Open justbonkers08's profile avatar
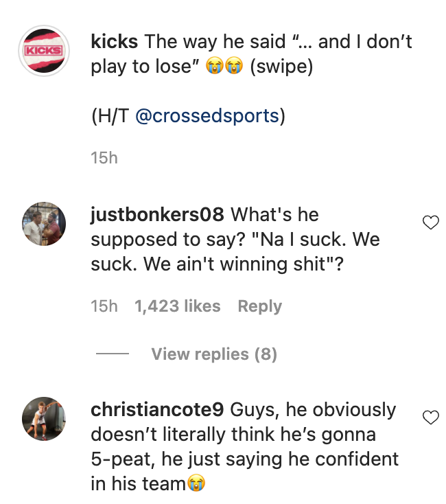446x504 pixels. click(x=44, y=224)
